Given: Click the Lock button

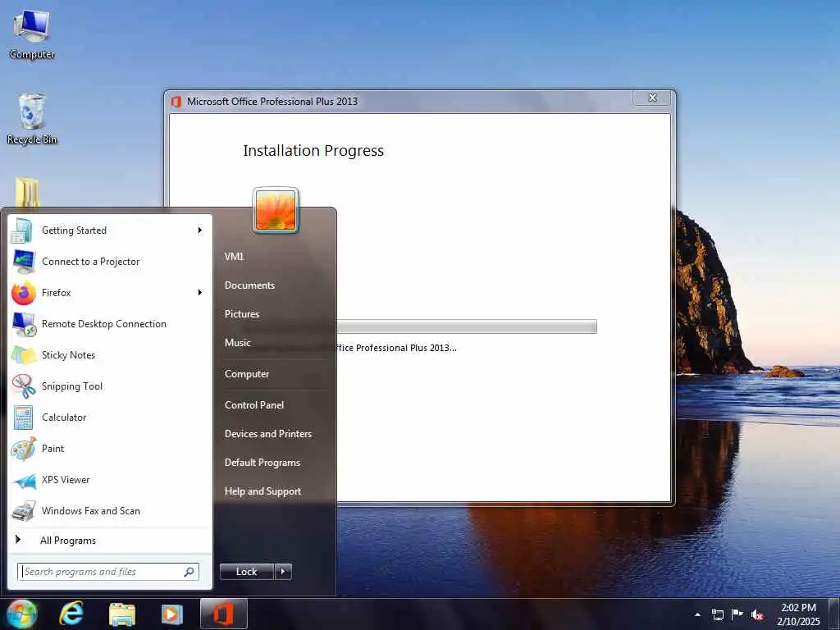Looking at the screenshot, I should 247,572.
